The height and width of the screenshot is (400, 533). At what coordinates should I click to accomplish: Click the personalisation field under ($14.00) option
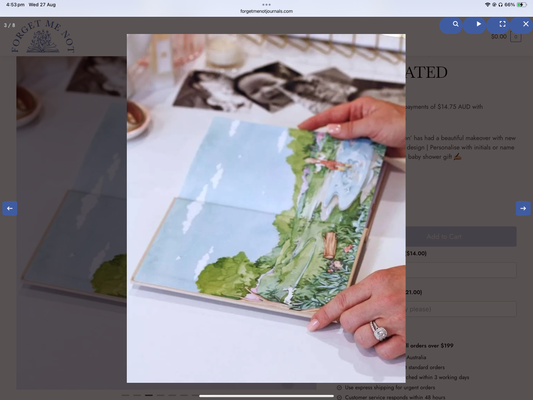pyautogui.click(x=461, y=270)
